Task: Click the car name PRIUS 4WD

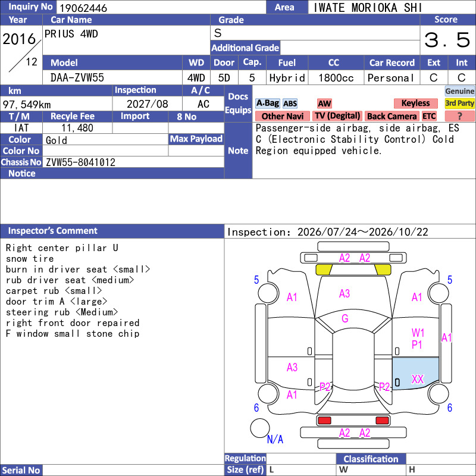Action: [x=71, y=34]
